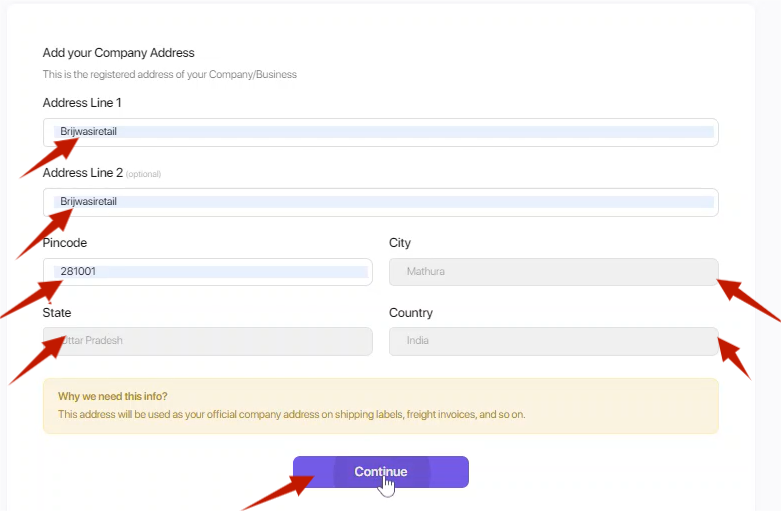Click the "(optional)" hint text
The width and height of the screenshot is (781, 511).
(x=143, y=174)
